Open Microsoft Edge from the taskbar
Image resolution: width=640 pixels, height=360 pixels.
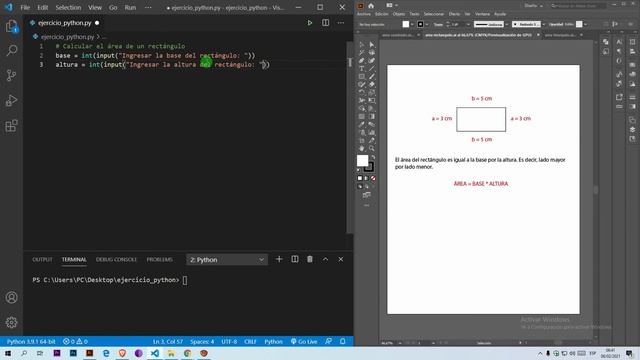coord(106,353)
